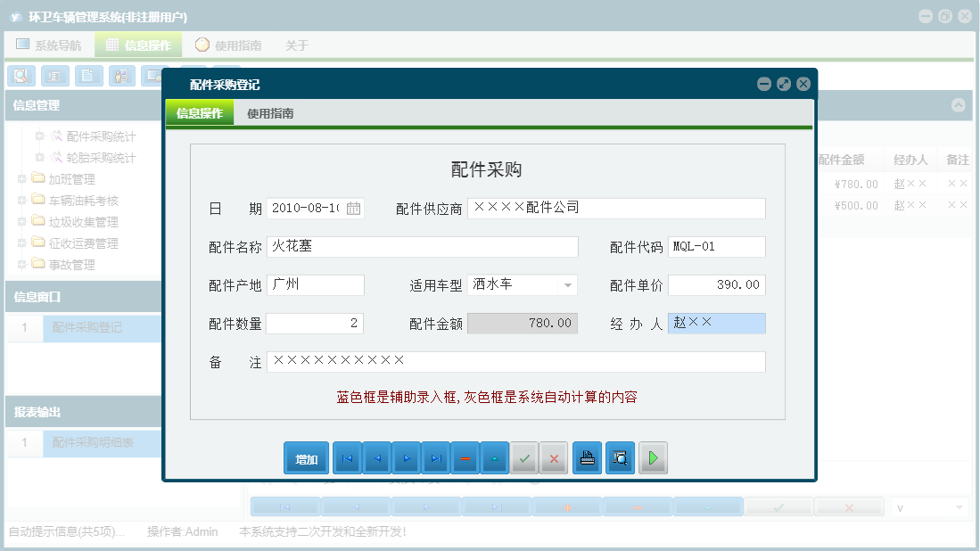Open print preview using its icon

pos(620,457)
